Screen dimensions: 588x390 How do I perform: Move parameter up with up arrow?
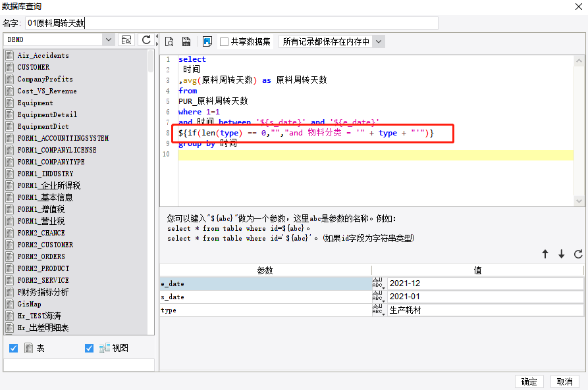(x=545, y=254)
